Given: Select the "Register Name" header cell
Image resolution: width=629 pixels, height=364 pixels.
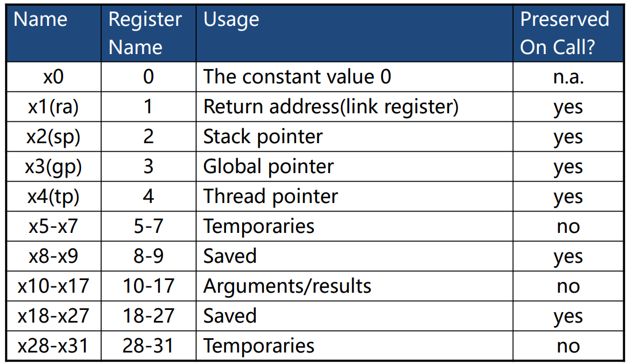Looking at the screenshot, I should 145,33.
